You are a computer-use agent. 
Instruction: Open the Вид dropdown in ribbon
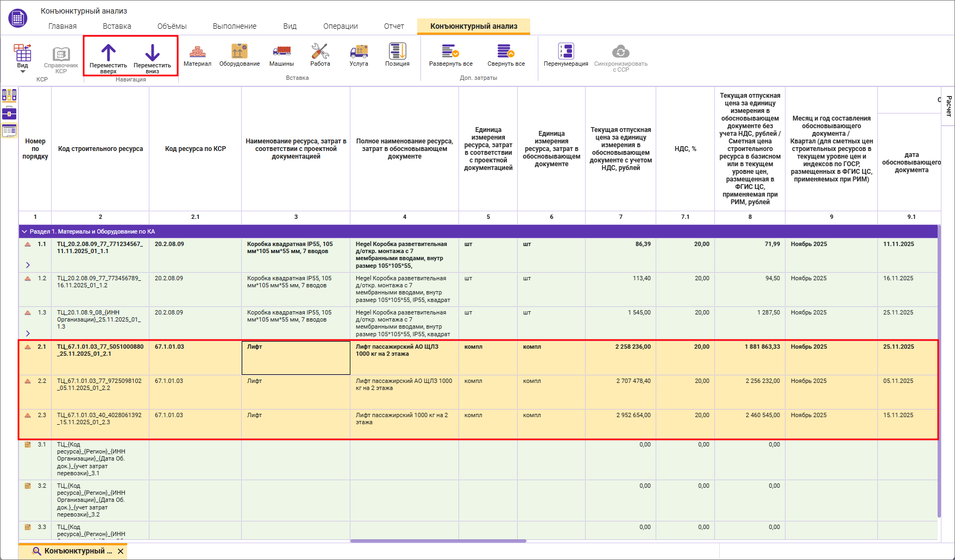pos(22,58)
